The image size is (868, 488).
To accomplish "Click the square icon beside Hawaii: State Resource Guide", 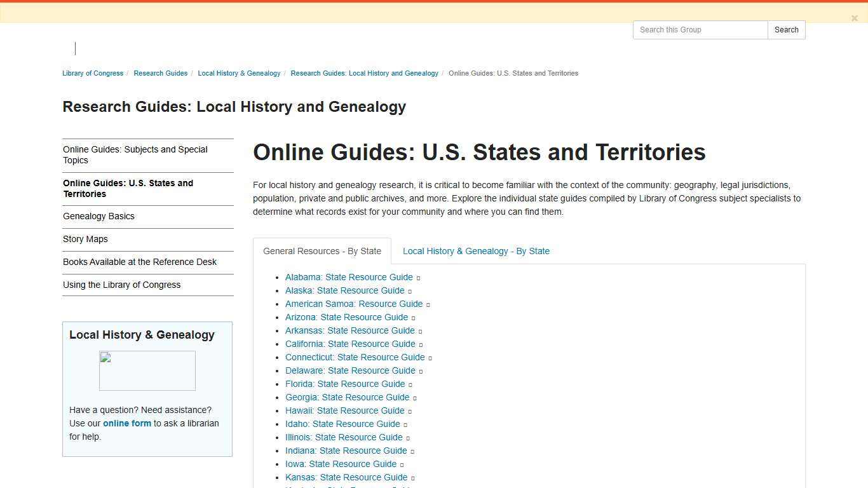I will click(x=409, y=411).
